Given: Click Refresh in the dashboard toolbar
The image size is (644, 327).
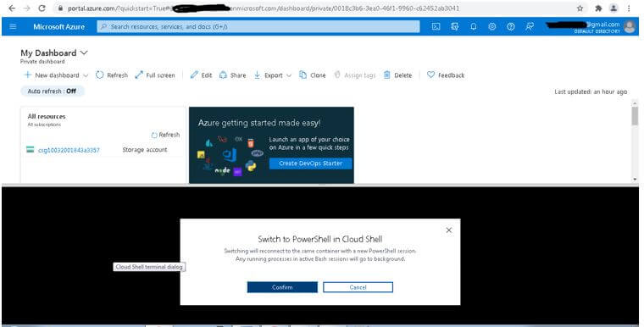Looking at the screenshot, I should click(x=112, y=75).
